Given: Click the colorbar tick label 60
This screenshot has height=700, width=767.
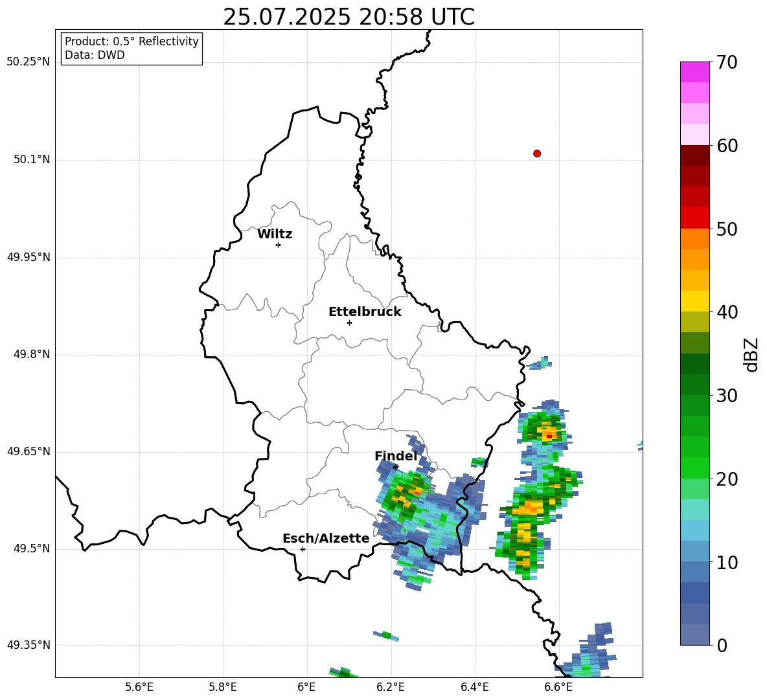Looking at the screenshot, I should [726, 146].
